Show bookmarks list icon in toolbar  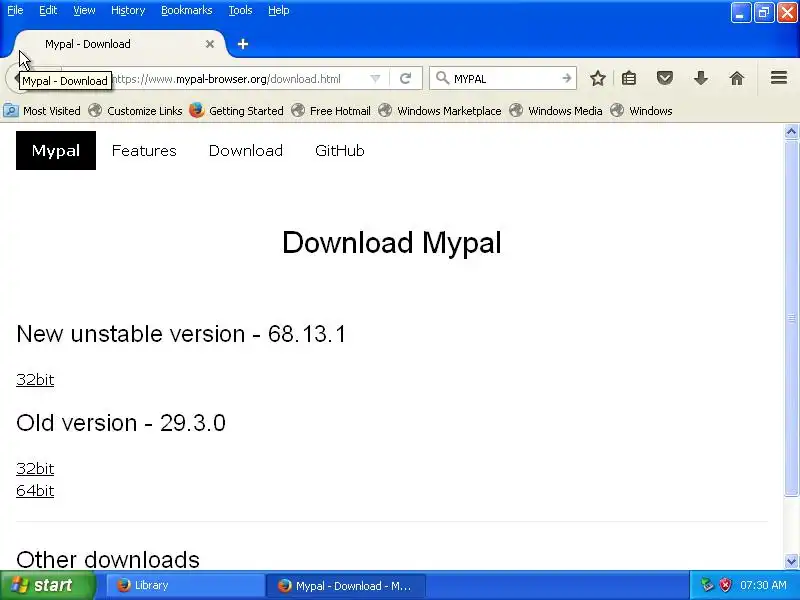[x=629, y=79]
